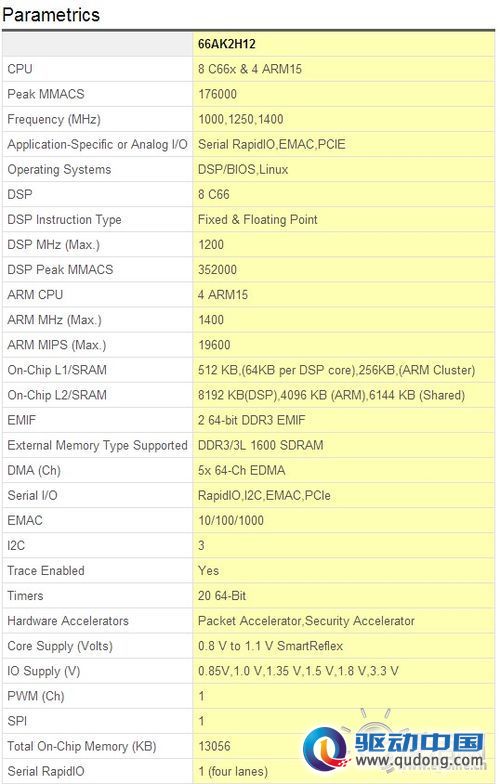Click the EMAC value 10/100/1000
This screenshot has height=784, width=500.
point(231,520)
